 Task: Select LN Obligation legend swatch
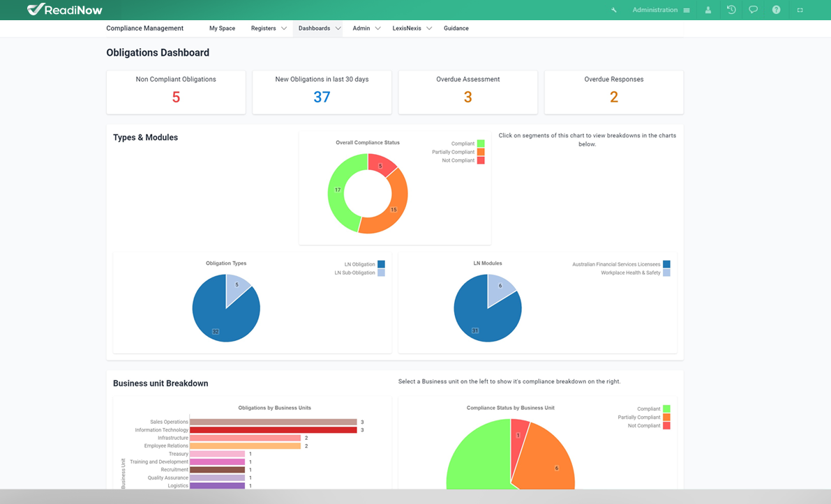(381, 264)
